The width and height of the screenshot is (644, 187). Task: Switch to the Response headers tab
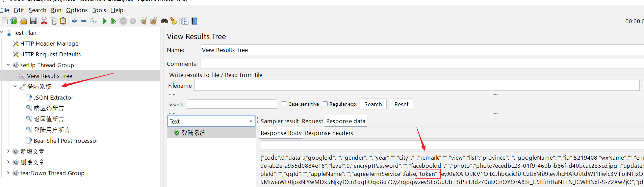(x=329, y=133)
